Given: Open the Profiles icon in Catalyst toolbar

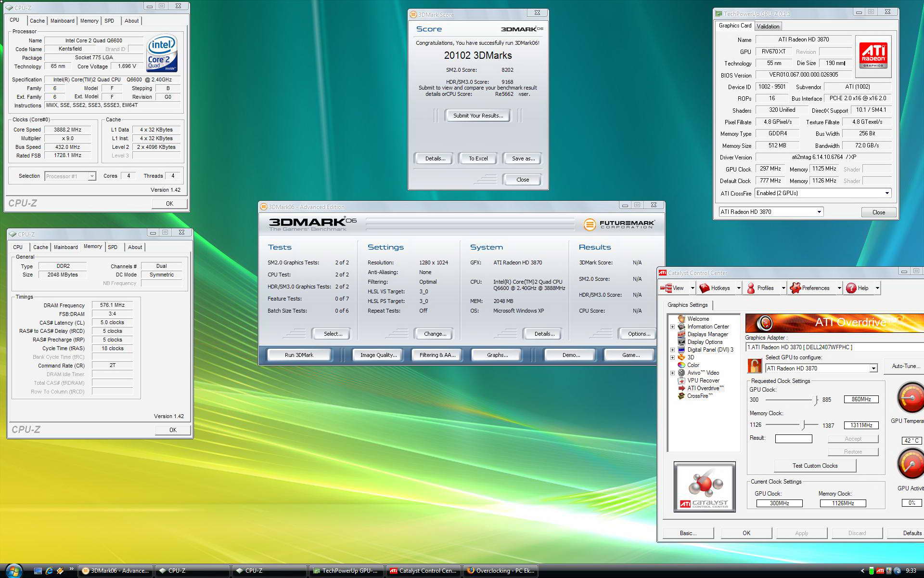Looking at the screenshot, I should (x=751, y=288).
